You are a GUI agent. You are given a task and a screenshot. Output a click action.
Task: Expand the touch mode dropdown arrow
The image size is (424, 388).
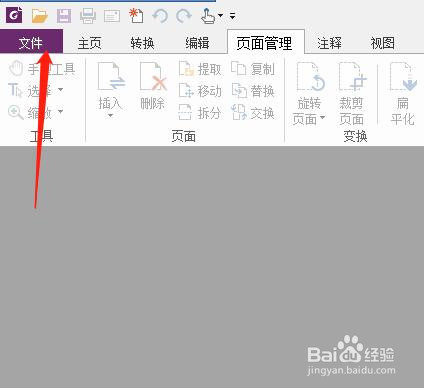(220, 15)
